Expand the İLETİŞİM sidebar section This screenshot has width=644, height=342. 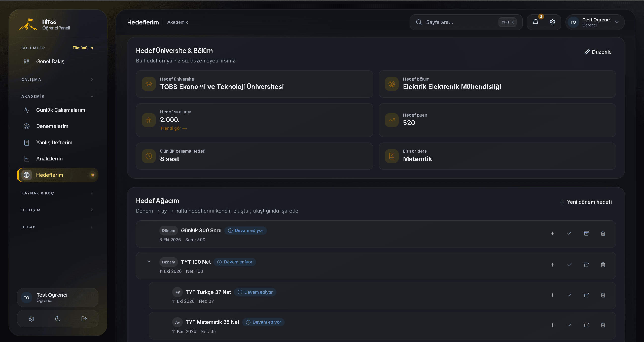tap(57, 210)
